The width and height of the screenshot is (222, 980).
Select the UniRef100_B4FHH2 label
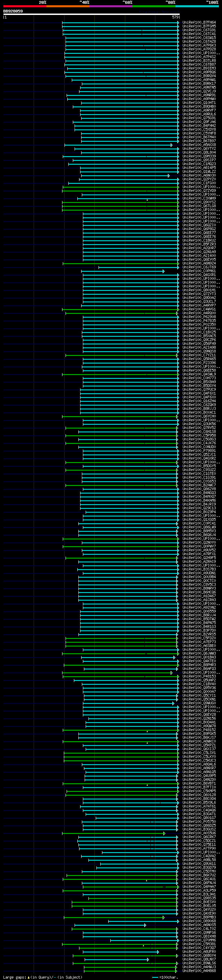click(199, 125)
